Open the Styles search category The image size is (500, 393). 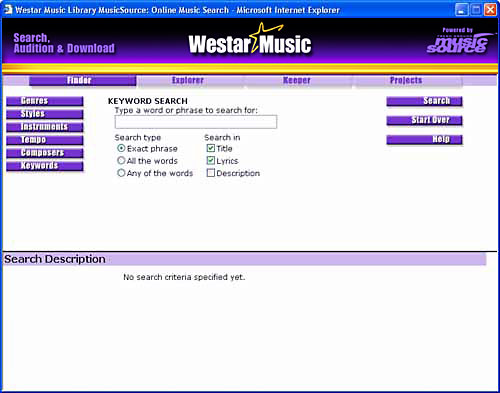click(x=45, y=114)
